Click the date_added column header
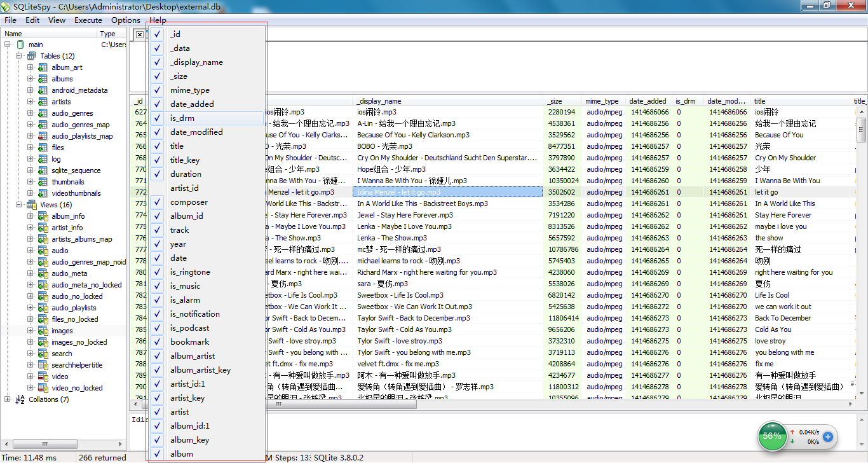Image resolution: width=868 pixels, height=463 pixels. 649,101
